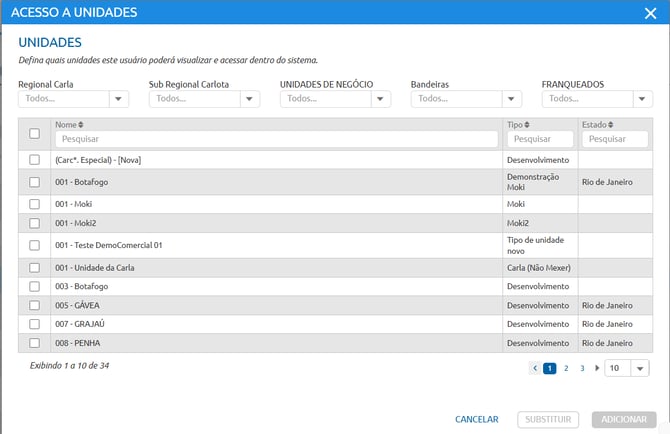Open the Franqueados filter dropdown
670x434 pixels.
pyautogui.click(x=643, y=99)
